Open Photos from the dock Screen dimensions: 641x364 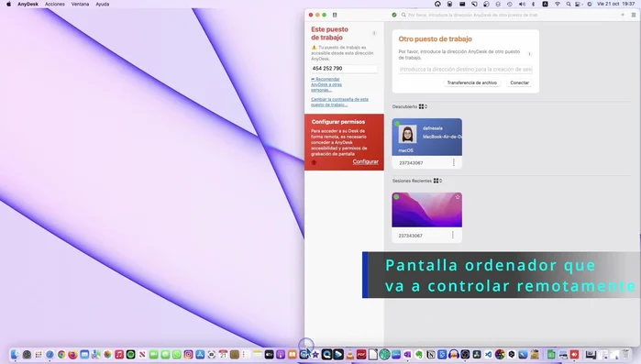point(107,355)
